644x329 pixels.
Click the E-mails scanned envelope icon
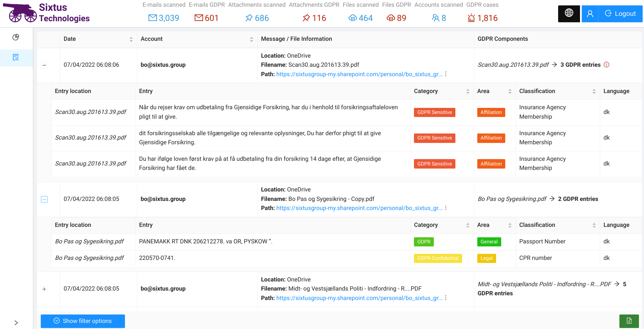click(x=153, y=18)
